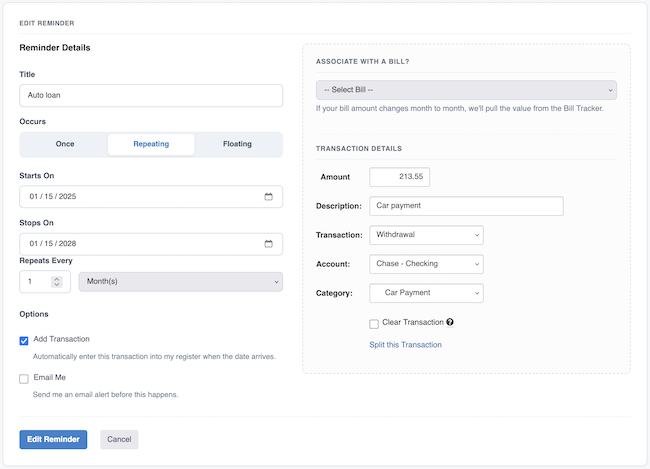
Task: Check the Clear Transaction checkbox
Action: (374, 324)
